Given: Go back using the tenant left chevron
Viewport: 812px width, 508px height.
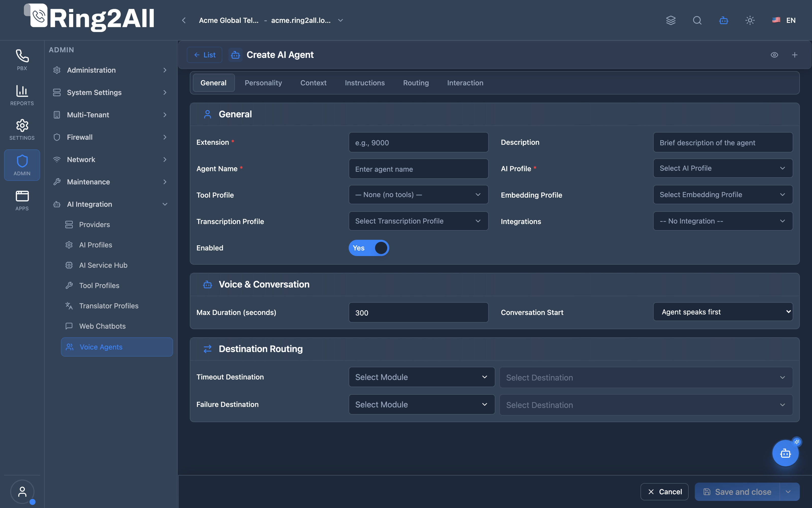Looking at the screenshot, I should [x=183, y=20].
